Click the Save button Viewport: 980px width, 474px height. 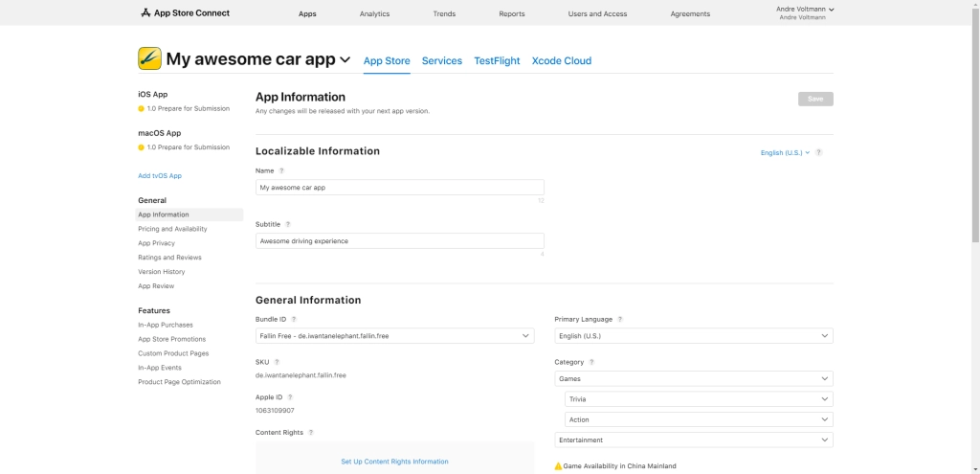(x=815, y=99)
